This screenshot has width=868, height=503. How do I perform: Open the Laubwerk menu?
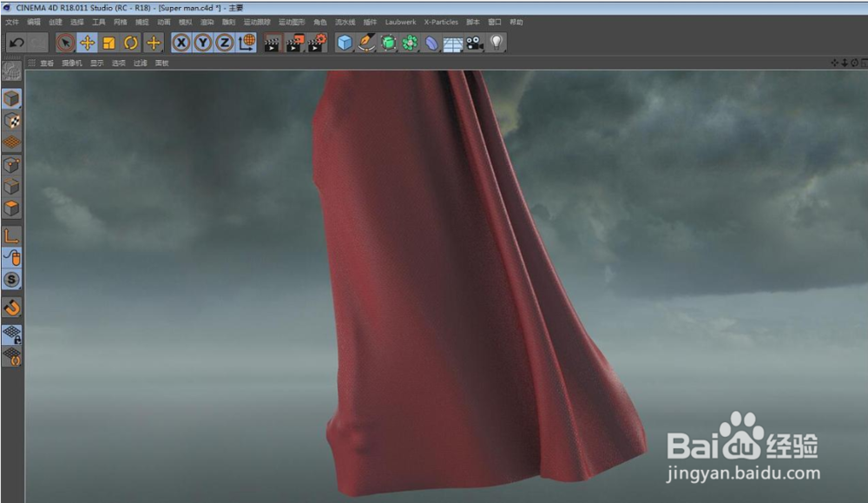pos(400,23)
